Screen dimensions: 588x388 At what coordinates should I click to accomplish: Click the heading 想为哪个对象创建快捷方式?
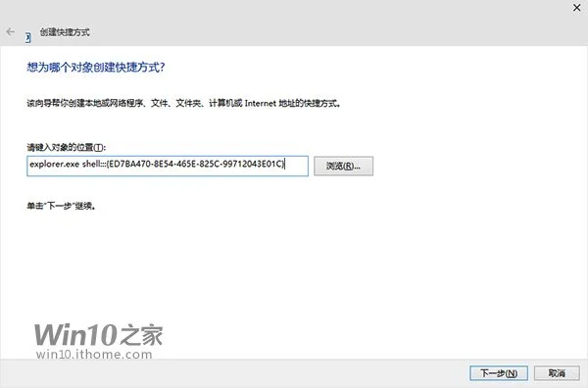[x=96, y=67]
